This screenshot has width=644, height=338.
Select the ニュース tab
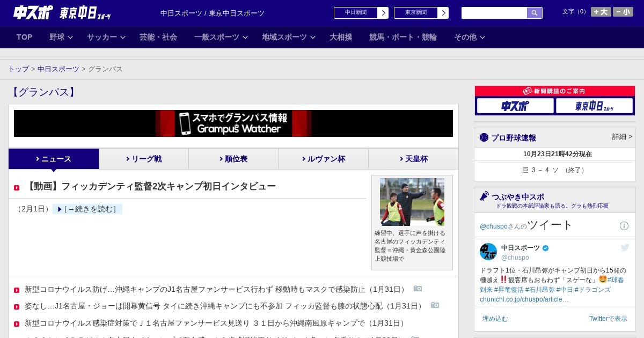(x=54, y=159)
